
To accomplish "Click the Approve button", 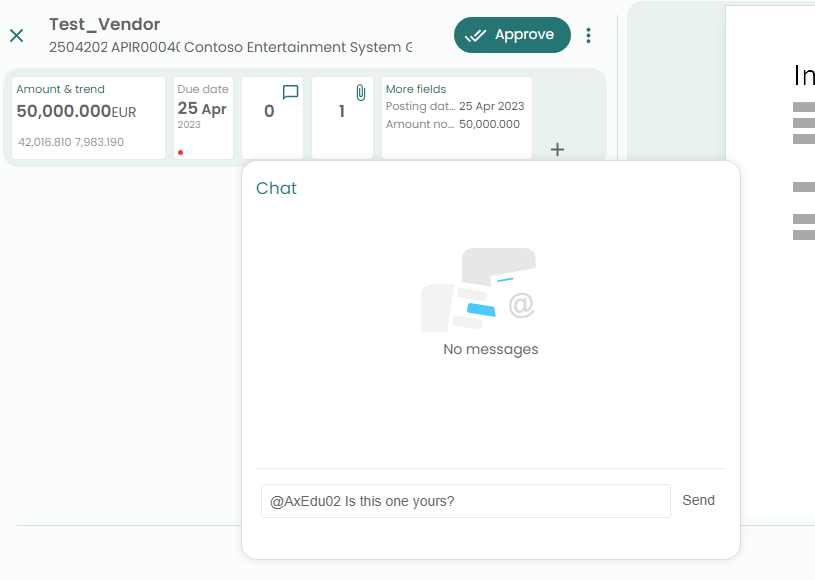I will (512, 35).
